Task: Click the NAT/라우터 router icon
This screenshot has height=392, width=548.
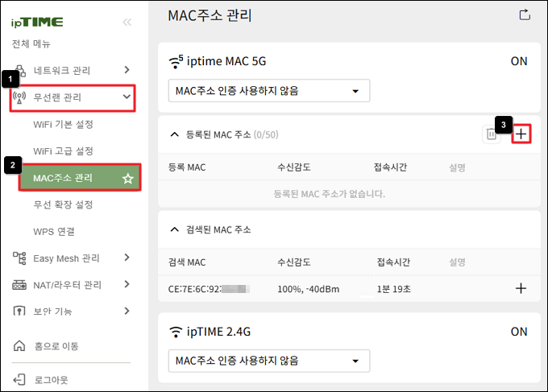Action: tap(19, 285)
